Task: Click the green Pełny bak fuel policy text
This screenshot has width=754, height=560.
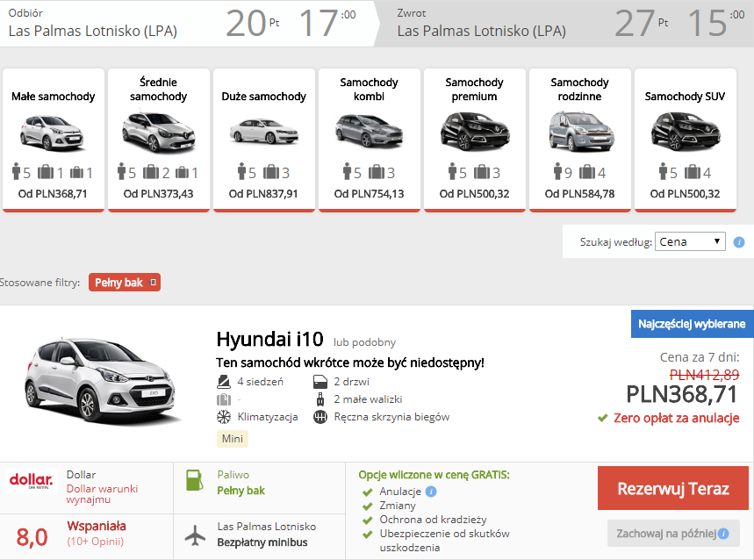Action: (x=241, y=491)
